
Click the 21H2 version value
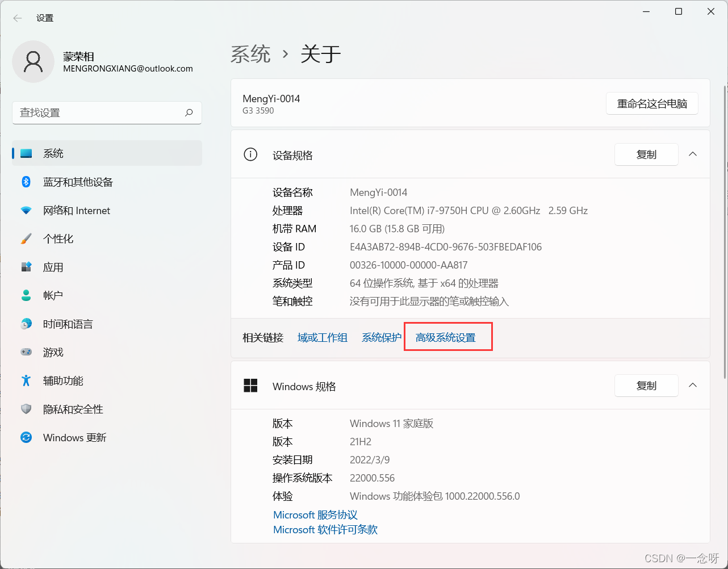(361, 442)
